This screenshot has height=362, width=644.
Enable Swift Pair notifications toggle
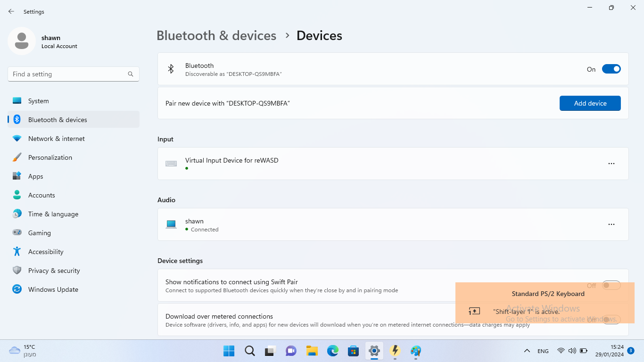pos(611,286)
